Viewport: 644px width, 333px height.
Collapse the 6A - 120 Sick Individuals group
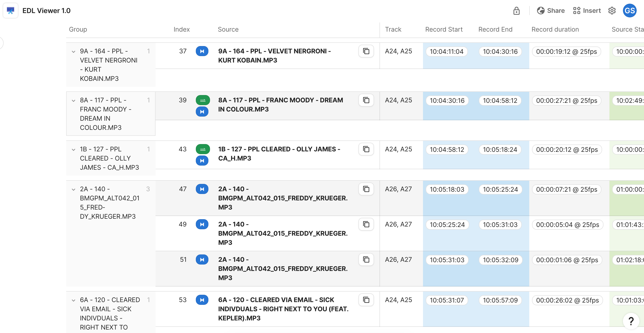pyautogui.click(x=74, y=300)
